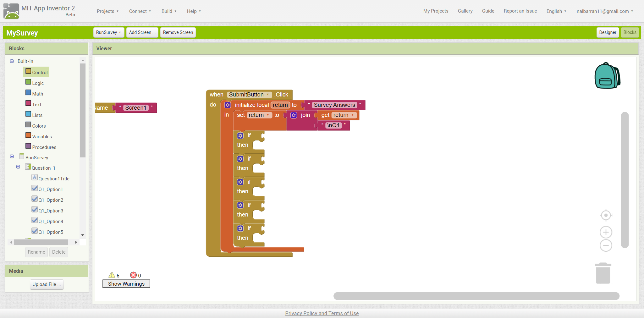Switch to the Blocks view
The height and width of the screenshot is (318, 644).
pyautogui.click(x=630, y=32)
